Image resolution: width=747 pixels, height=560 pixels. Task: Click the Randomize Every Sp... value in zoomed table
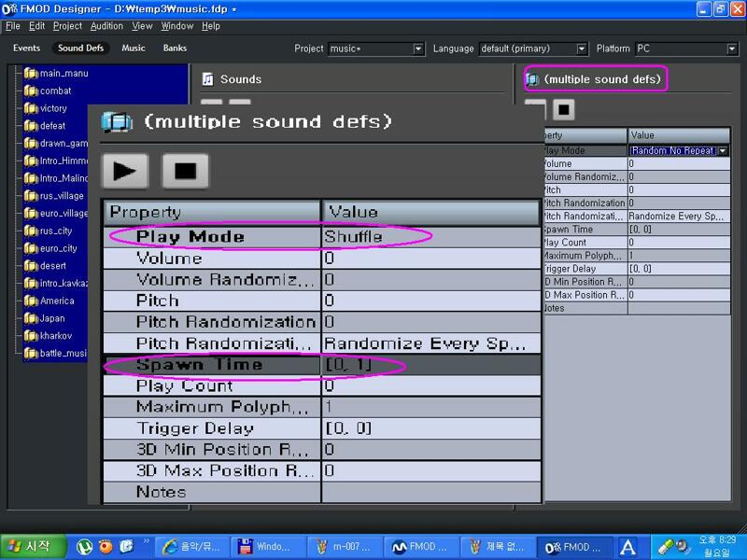coord(431,343)
